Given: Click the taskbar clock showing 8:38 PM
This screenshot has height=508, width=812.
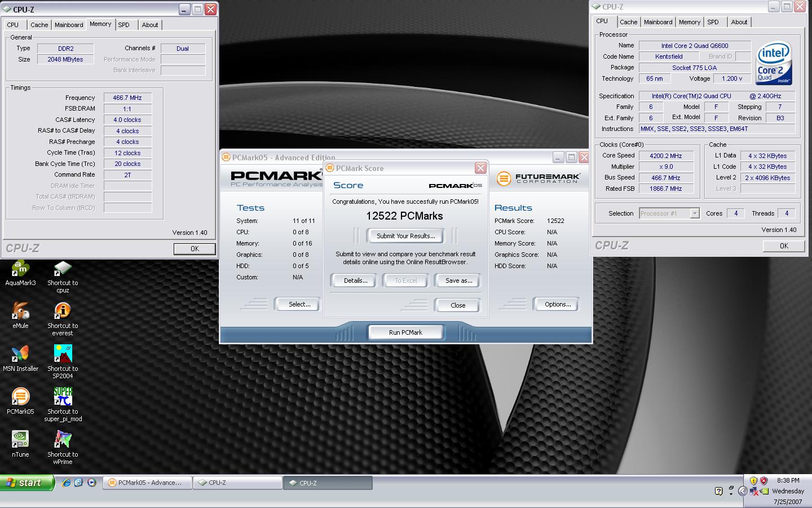Looking at the screenshot, I should [x=788, y=480].
